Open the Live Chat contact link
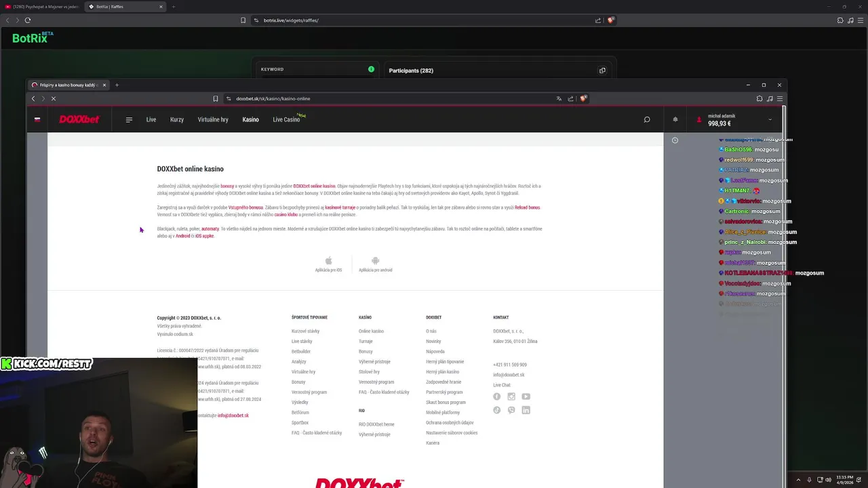 coord(502,385)
